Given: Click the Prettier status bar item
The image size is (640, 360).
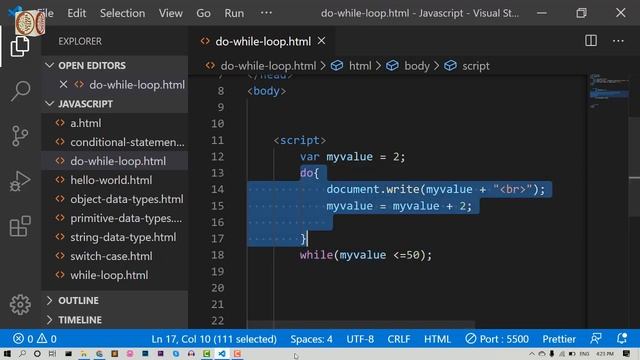Looking at the screenshot, I should coord(559,339).
